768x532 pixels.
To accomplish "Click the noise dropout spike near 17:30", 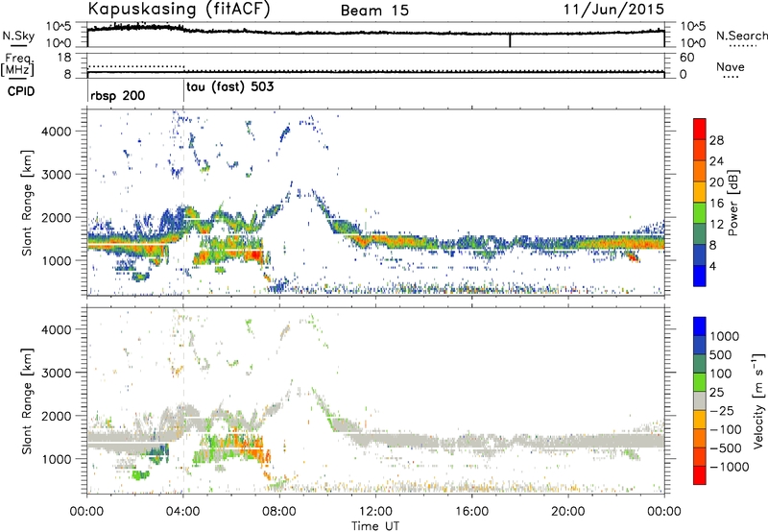I will click(510, 40).
